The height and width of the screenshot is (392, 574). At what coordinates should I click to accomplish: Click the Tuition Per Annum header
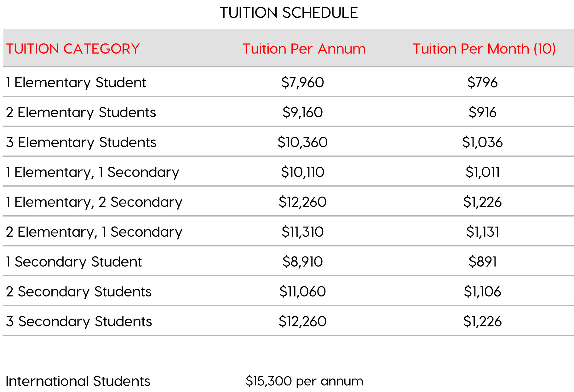304,49
